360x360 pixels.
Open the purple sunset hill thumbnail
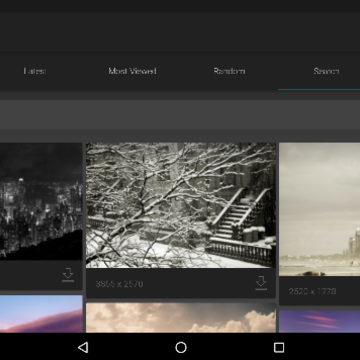(x=41, y=314)
